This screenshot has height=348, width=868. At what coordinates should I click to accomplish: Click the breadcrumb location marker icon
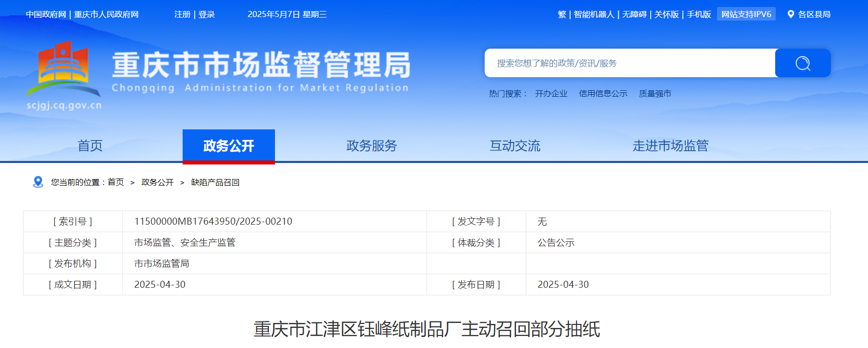pyautogui.click(x=38, y=182)
